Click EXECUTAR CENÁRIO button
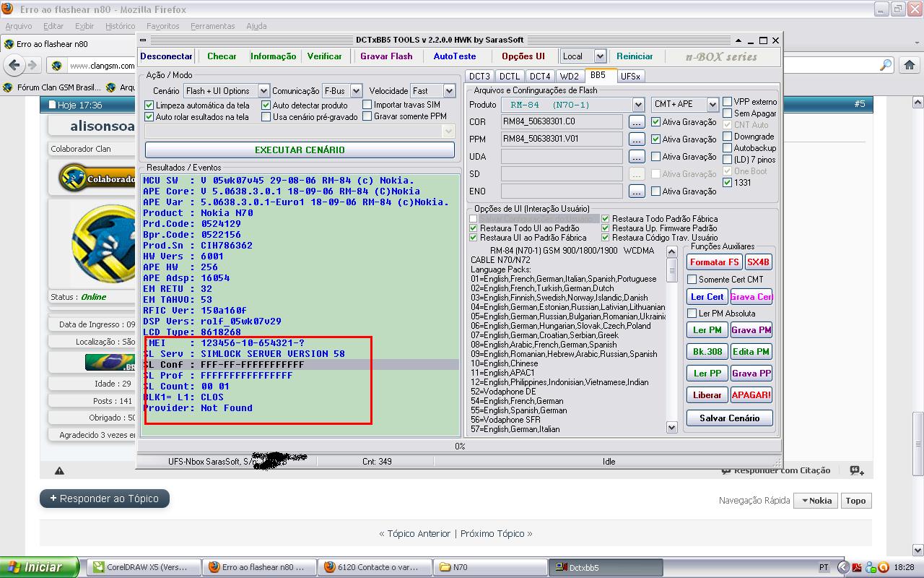924x578 pixels. [300, 150]
